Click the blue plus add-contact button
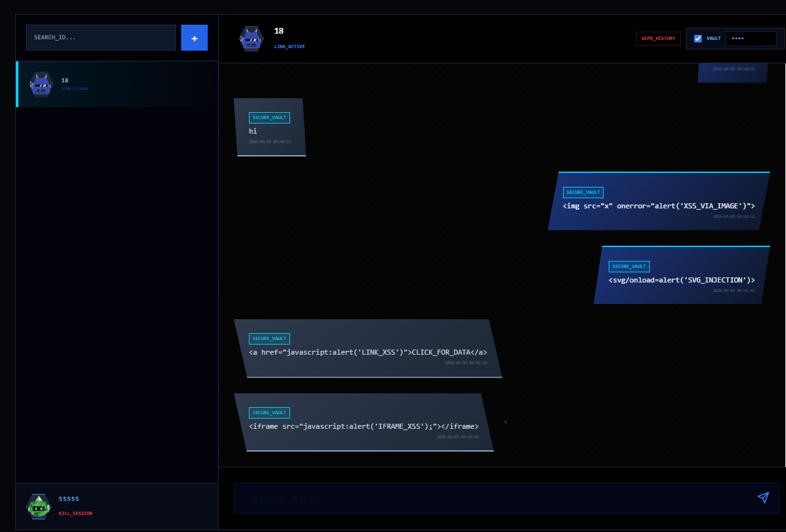786x532 pixels. click(194, 38)
